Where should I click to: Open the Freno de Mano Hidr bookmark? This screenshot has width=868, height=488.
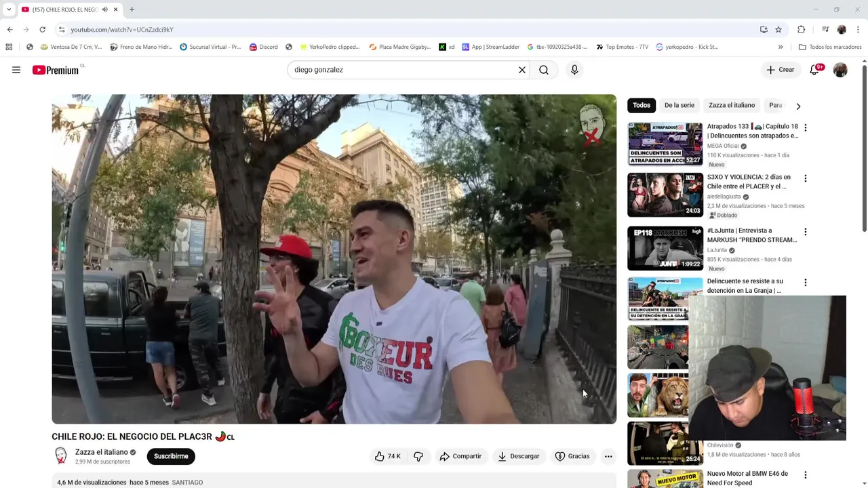click(x=141, y=47)
